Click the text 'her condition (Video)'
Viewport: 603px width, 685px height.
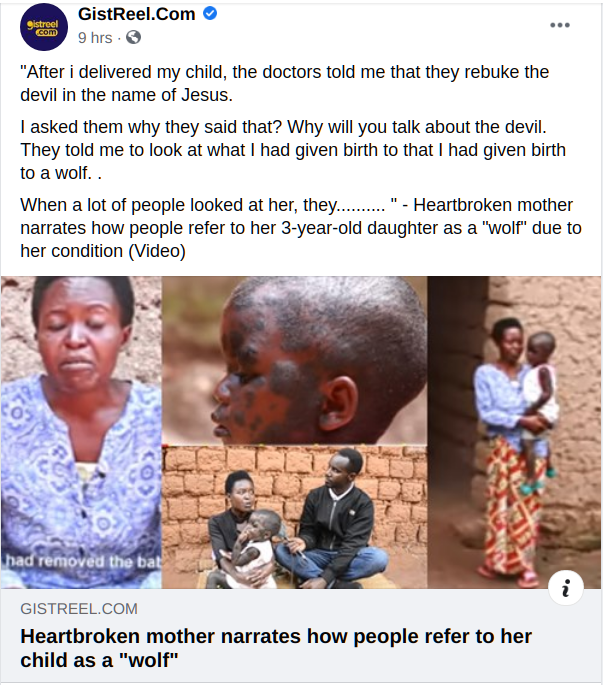pyautogui.click(x=103, y=251)
